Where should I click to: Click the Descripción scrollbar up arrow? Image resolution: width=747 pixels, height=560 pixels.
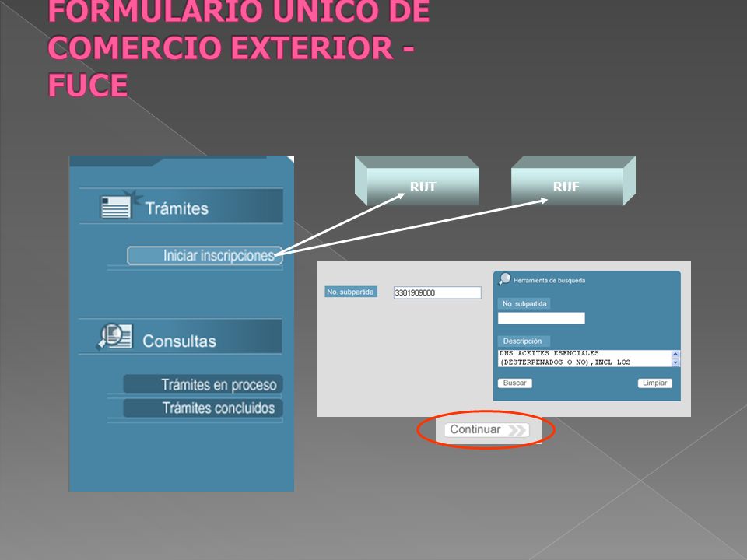[675, 354]
